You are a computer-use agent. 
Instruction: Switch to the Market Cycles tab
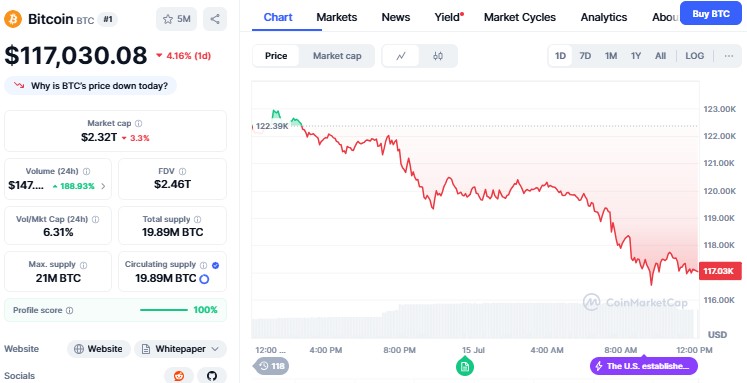pos(520,17)
